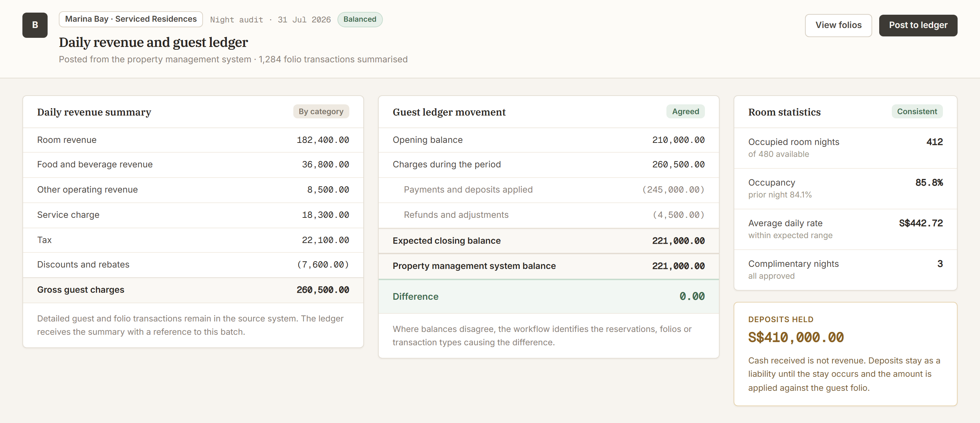Click Daily revenue and guest ledger heading
This screenshot has width=980, height=423.
(153, 42)
